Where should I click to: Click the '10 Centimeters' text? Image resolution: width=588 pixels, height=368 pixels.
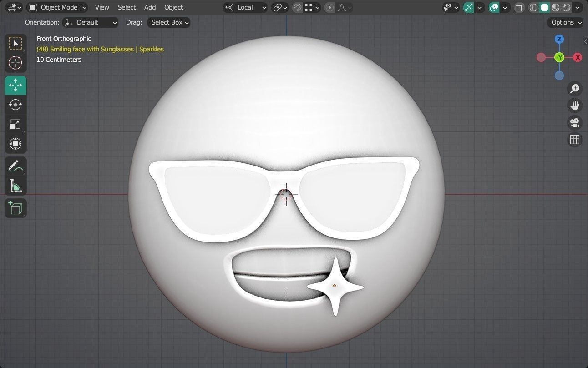pyautogui.click(x=59, y=60)
